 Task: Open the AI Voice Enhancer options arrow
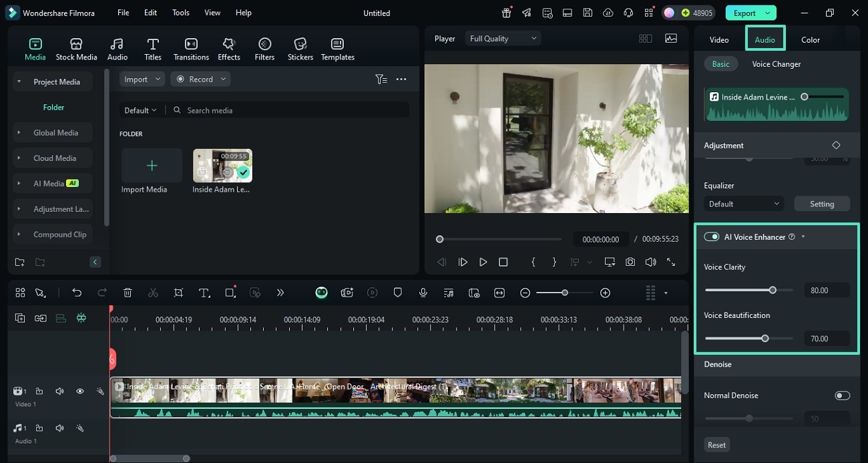[x=803, y=237]
